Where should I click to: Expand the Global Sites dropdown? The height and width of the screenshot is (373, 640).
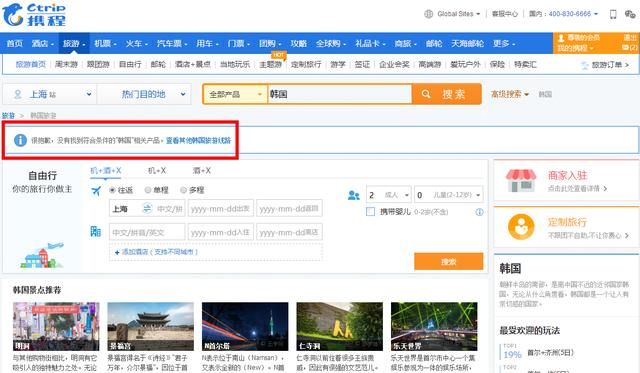(x=458, y=14)
